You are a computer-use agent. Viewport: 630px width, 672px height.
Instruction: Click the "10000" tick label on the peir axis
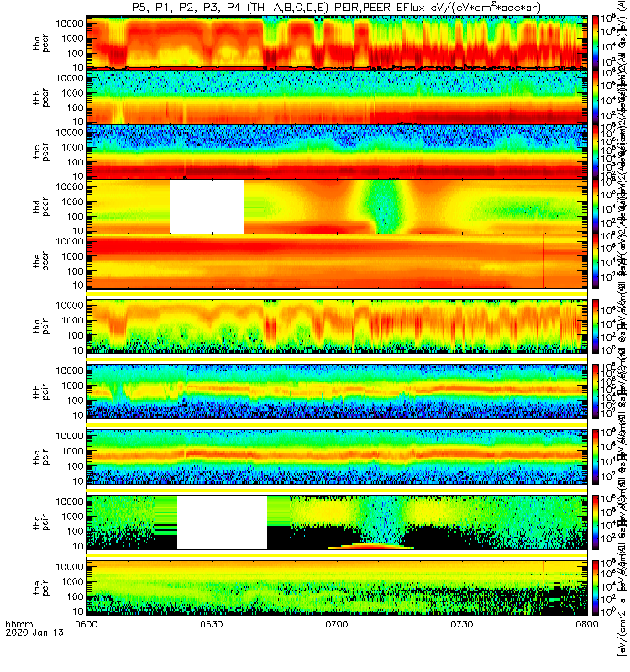(x=70, y=566)
